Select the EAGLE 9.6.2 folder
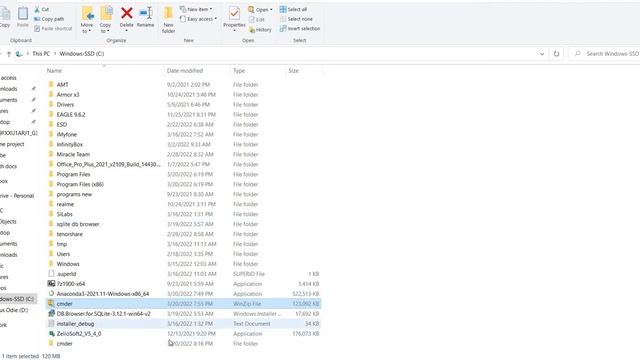The height and width of the screenshot is (360, 640). 71,114
